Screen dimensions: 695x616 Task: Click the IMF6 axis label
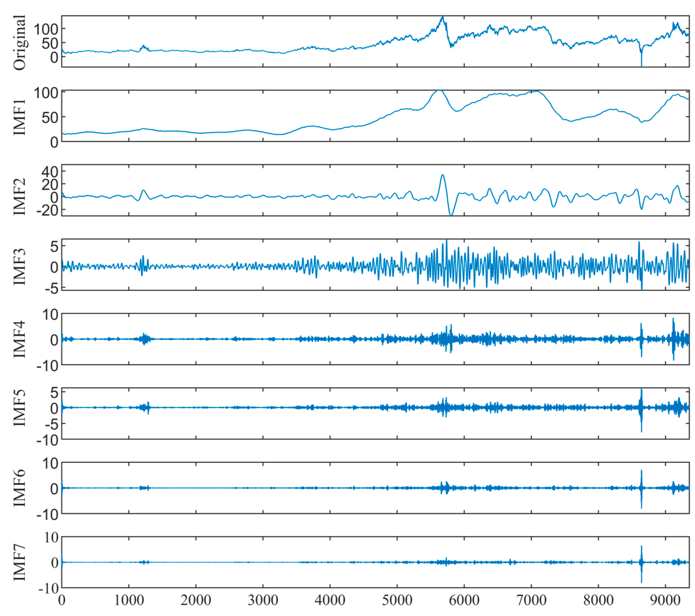(x=19, y=488)
